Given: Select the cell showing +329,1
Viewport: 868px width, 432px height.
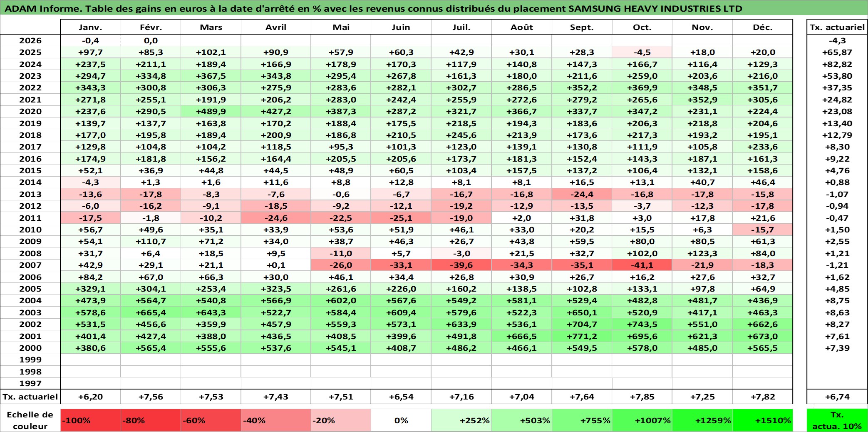Looking at the screenshot, I should click(91, 289).
